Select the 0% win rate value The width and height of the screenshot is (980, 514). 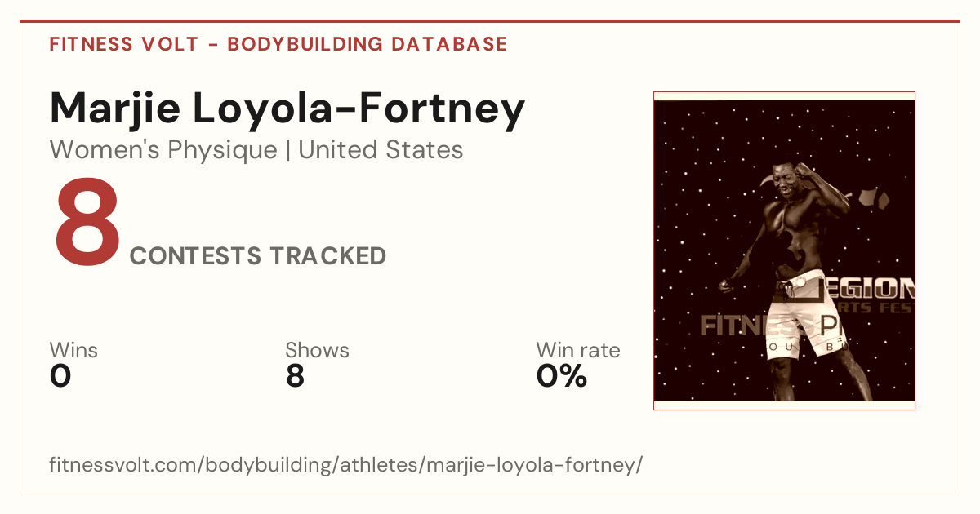coord(562,376)
